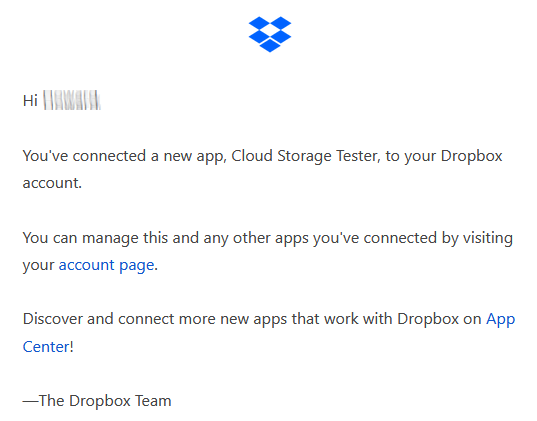Click the "—The Dropbox Team" signature

pos(97,401)
